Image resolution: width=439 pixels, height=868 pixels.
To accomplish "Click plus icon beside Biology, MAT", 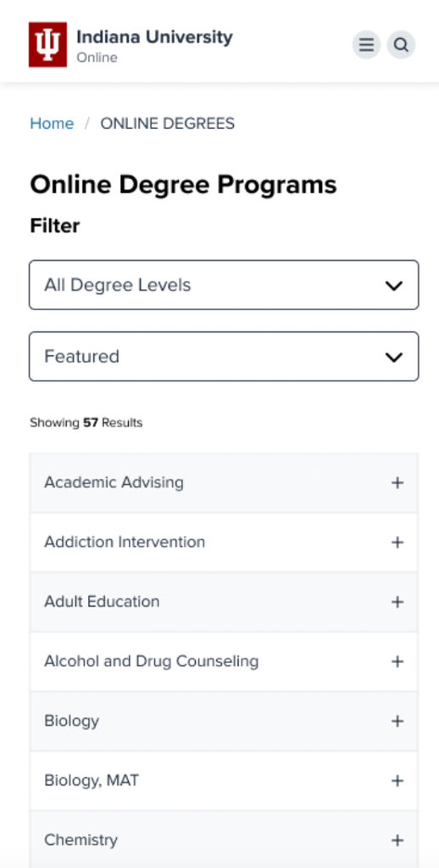I will pyautogui.click(x=397, y=781).
